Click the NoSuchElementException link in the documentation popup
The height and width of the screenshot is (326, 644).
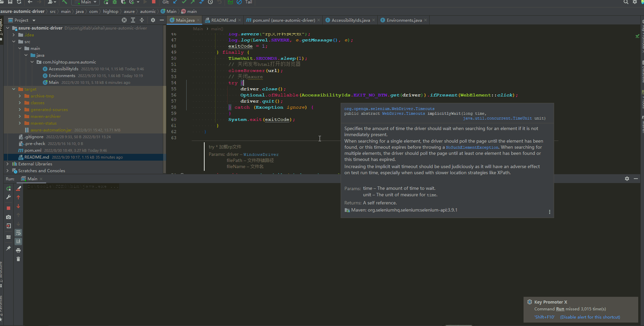[472, 147]
